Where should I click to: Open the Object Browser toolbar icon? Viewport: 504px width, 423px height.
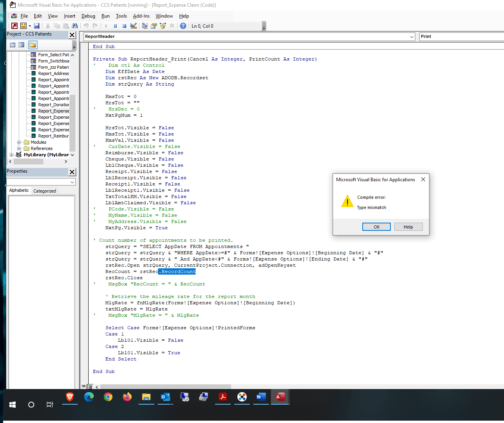163,26
